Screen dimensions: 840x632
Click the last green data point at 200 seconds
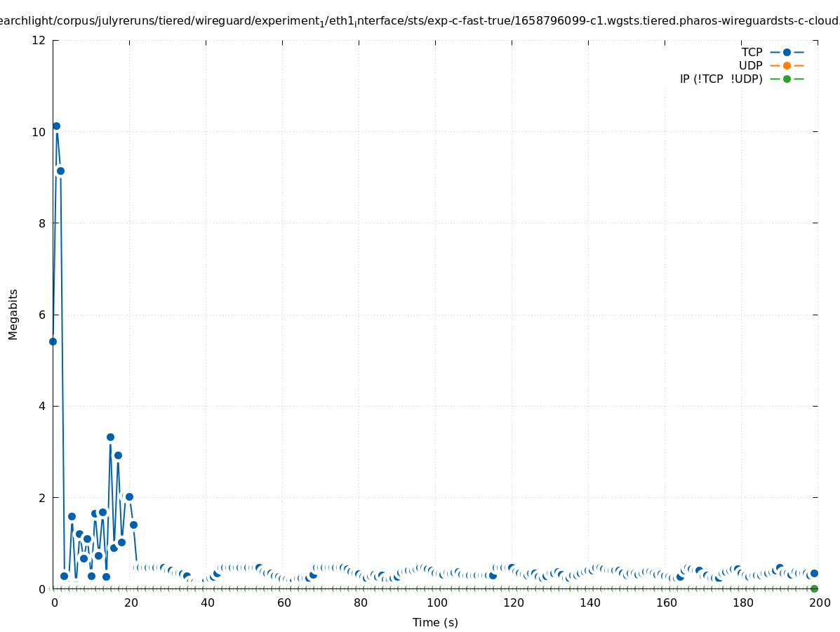coord(814,588)
